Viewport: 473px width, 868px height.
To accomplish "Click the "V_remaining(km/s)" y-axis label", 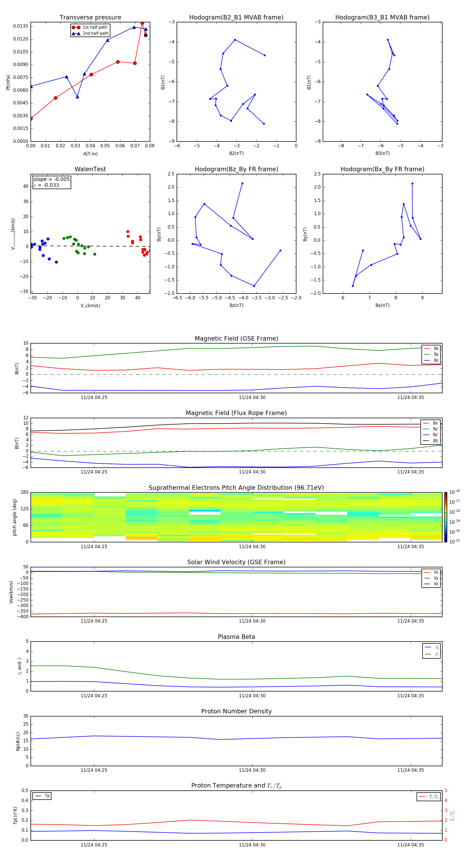I will click(13, 234).
